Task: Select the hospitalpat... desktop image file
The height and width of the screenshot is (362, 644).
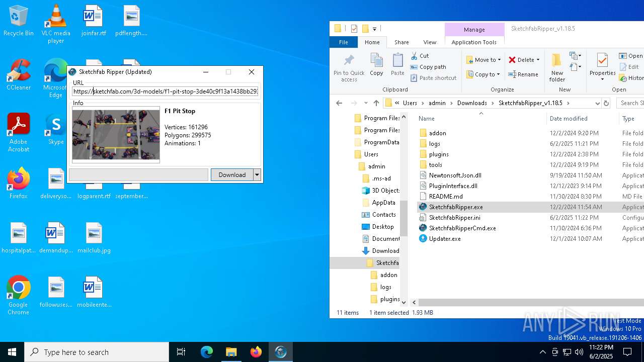Action: coord(19,238)
